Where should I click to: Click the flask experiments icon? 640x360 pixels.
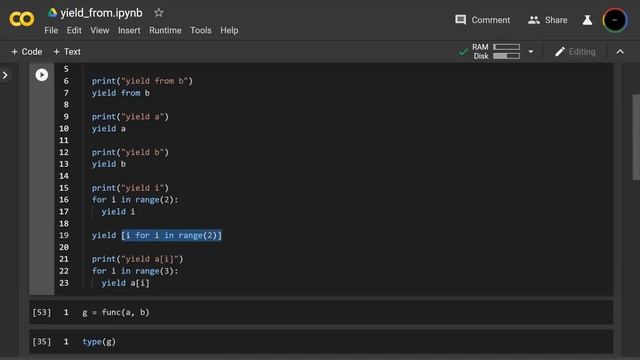click(x=587, y=20)
